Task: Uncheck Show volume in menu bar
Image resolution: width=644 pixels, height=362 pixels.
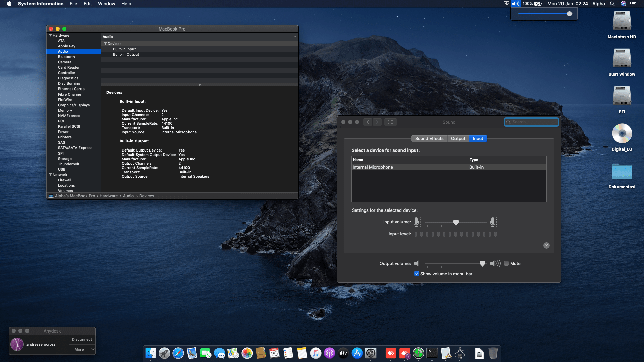Action: (x=417, y=274)
